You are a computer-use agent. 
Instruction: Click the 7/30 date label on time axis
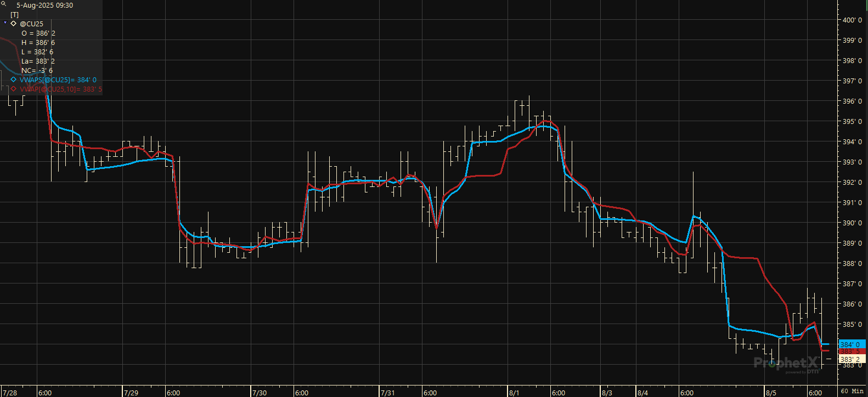(x=260, y=393)
